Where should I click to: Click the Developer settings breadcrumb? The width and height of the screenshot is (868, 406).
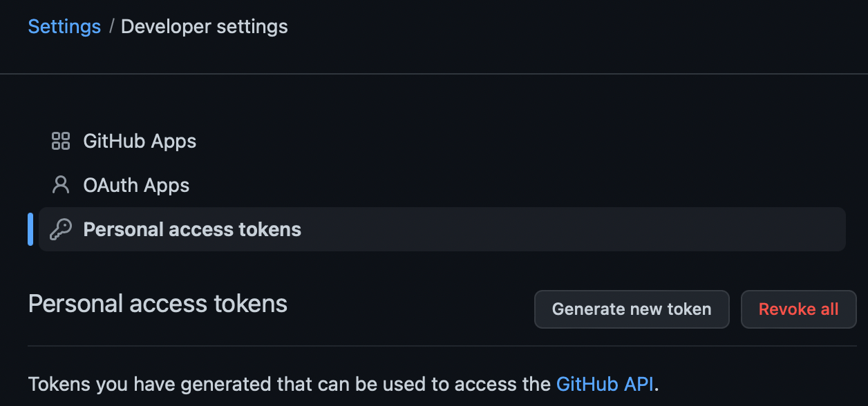click(x=204, y=26)
